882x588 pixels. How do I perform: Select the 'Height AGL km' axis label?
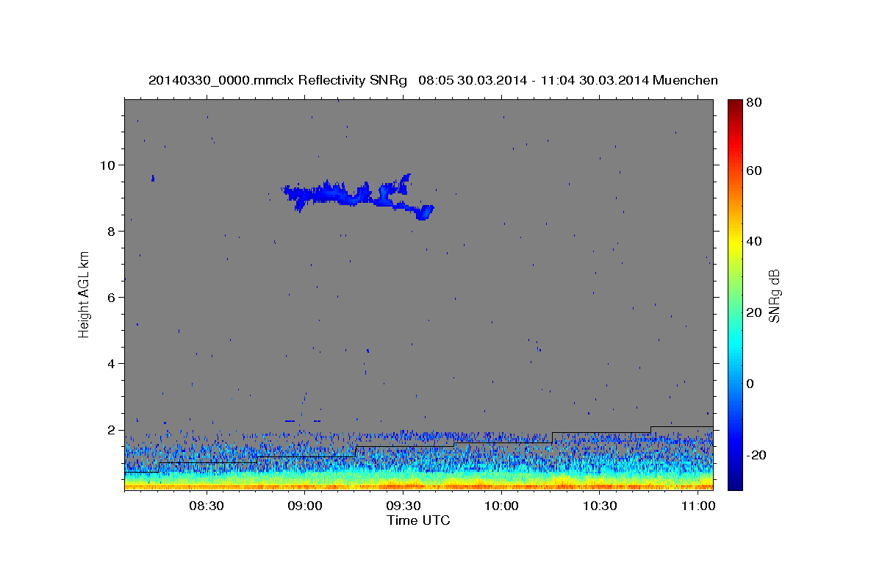pos(85,293)
